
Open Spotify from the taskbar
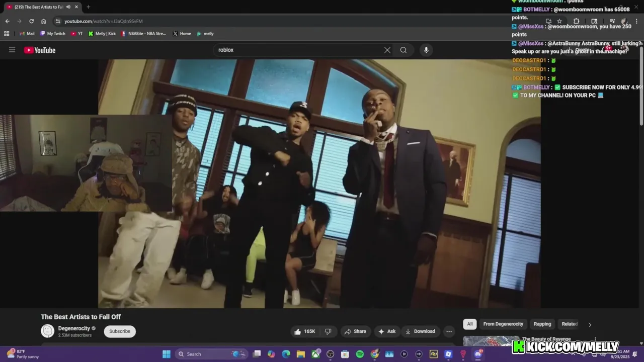pyautogui.click(x=360, y=354)
